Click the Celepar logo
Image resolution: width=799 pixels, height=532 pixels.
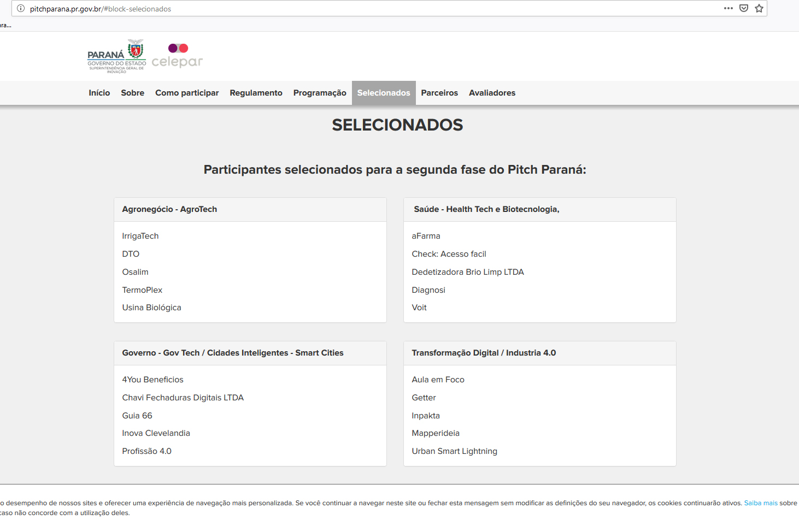tap(177, 56)
